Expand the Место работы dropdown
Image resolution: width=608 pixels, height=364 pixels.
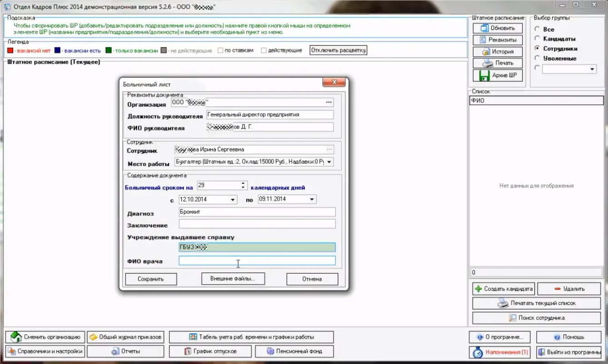click(329, 162)
